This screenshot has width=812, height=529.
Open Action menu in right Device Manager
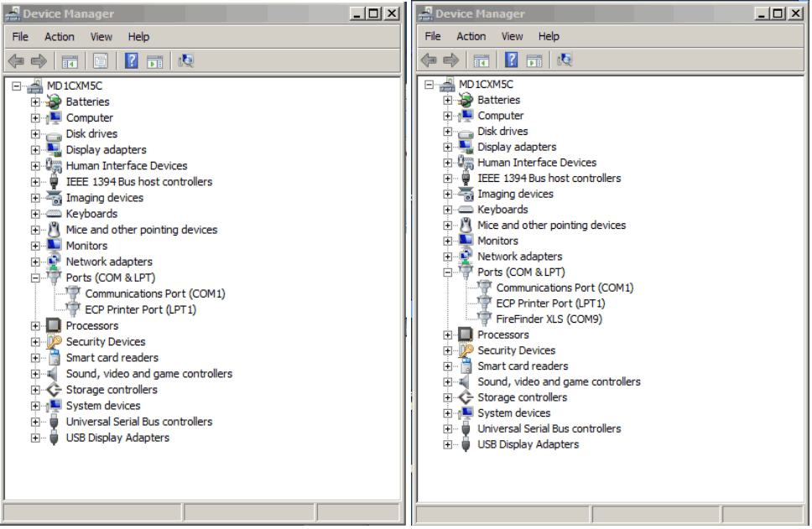point(471,36)
